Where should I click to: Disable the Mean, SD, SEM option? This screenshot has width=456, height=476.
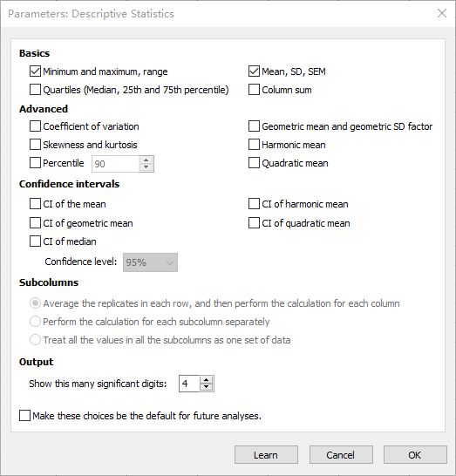click(x=254, y=71)
